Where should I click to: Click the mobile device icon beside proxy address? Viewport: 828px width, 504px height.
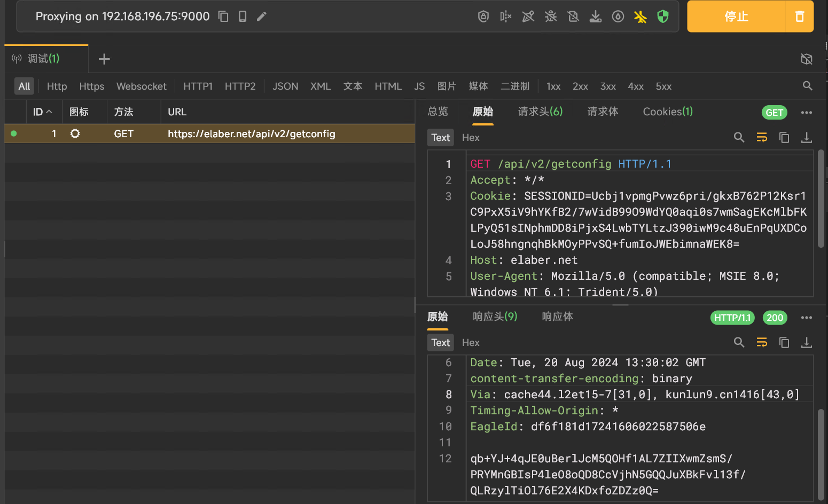click(x=243, y=17)
